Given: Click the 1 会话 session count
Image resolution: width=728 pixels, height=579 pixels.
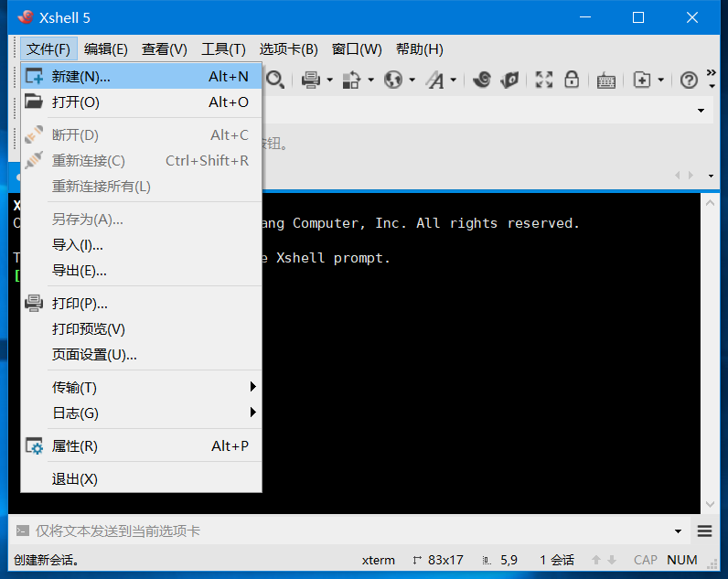Looking at the screenshot, I should tap(557, 560).
